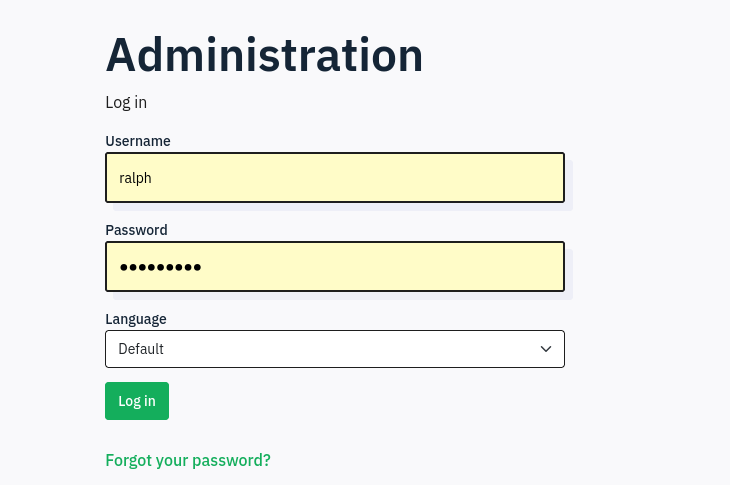Click the Username input field
The width and height of the screenshot is (730, 485).
click(x=334, y=178)
